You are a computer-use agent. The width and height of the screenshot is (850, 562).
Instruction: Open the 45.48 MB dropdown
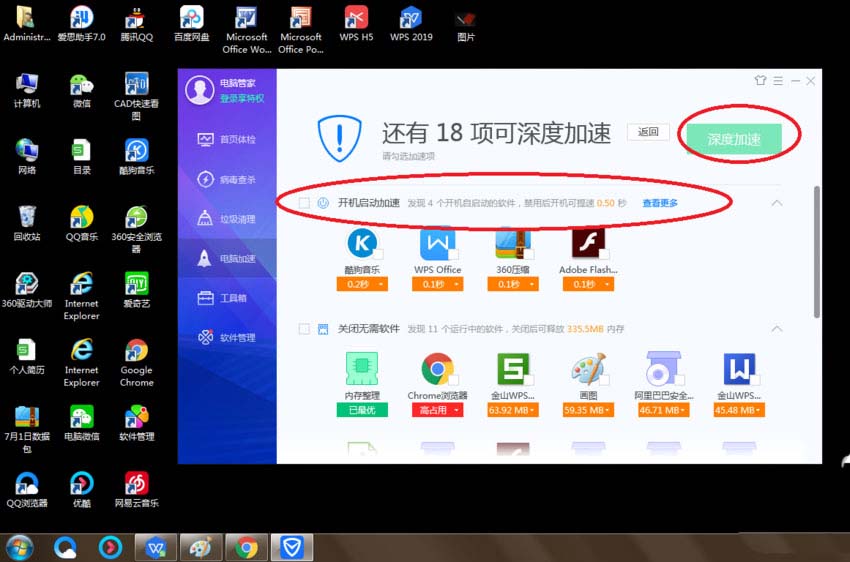(739, 410)
